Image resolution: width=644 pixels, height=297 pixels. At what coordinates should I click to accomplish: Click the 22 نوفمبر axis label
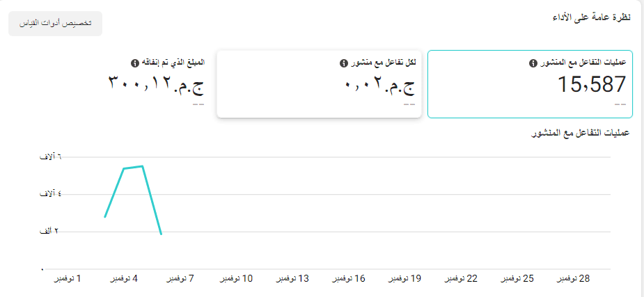[x=461, y=279]
